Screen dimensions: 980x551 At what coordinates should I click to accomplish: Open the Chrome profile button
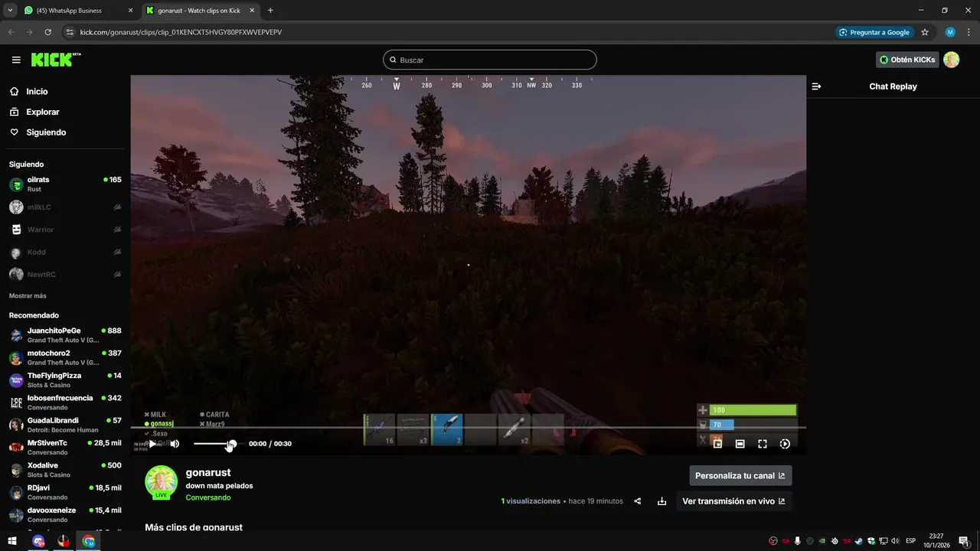click(950, 32)
